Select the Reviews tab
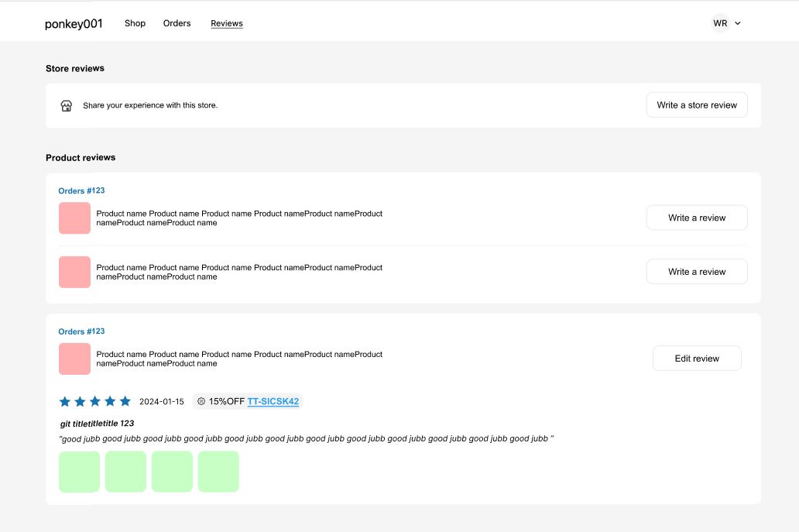The width and height of the screenshot is (799, 532). click(226, 23)
